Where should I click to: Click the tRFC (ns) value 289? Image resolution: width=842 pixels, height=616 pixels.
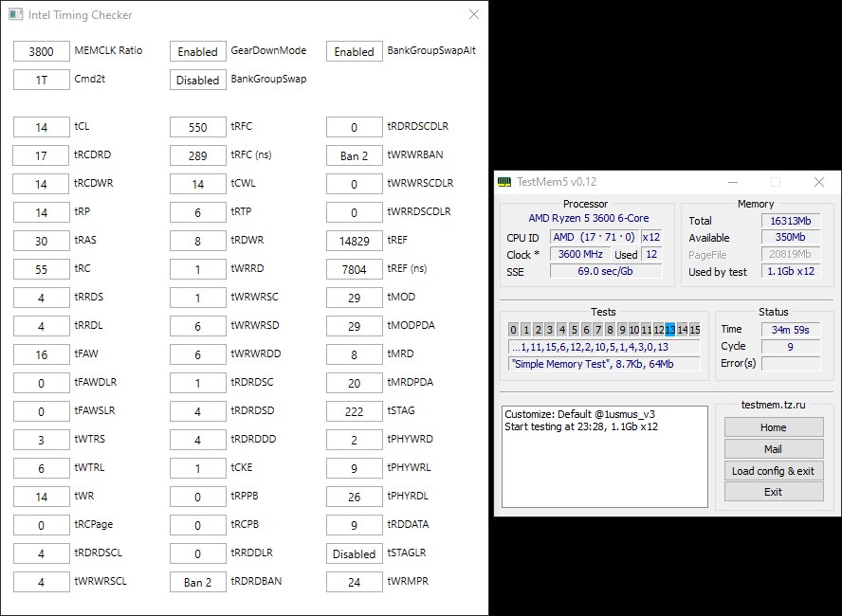(x=197, y=155)
